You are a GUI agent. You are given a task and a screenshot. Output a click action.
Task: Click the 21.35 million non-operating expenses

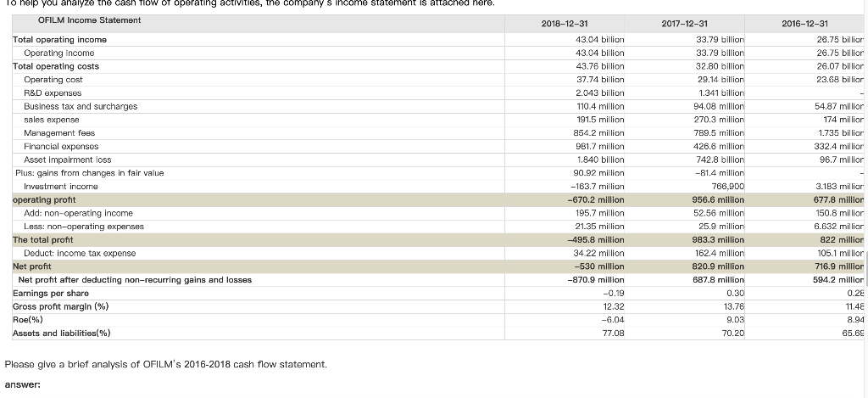click(600, 227)
